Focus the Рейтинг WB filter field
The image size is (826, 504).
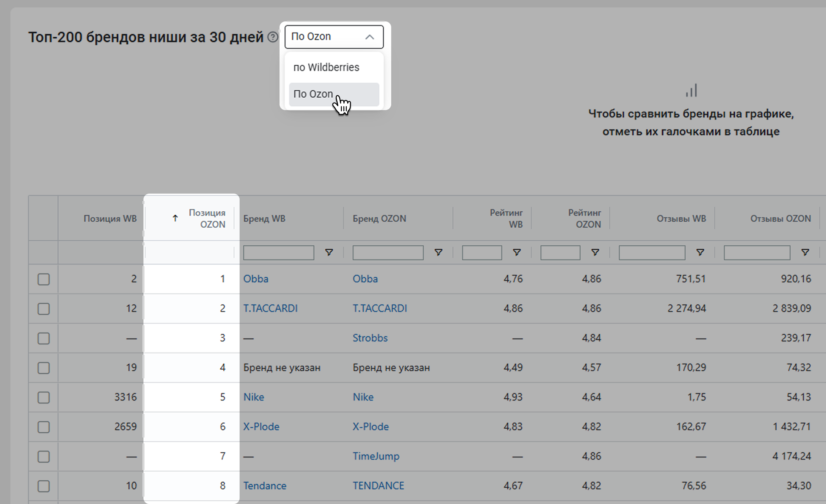point(482,253)
